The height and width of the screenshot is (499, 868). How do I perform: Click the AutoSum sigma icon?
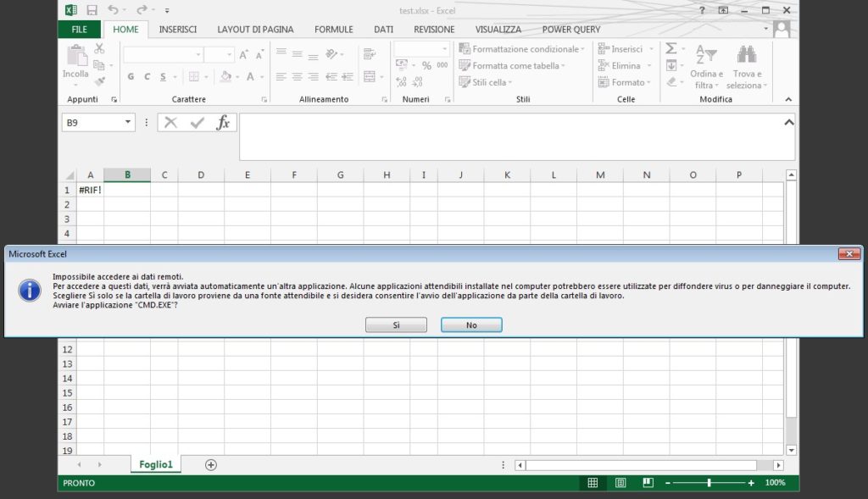(x=671, y=48)
